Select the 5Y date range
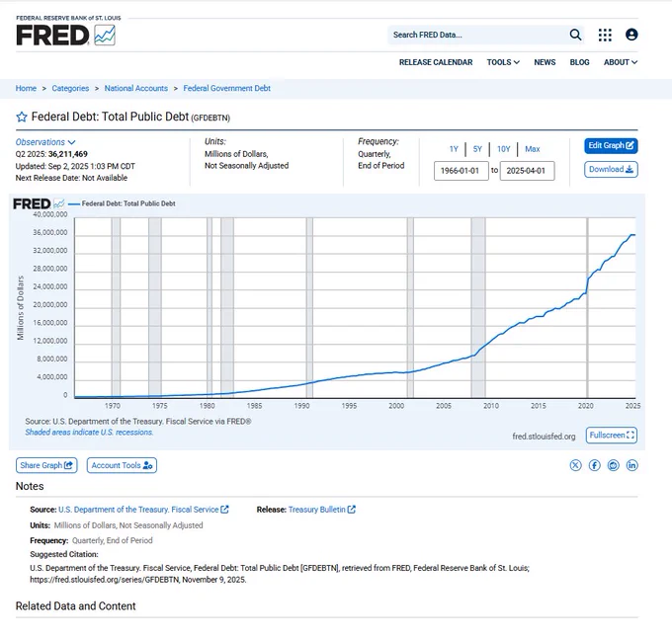 [477, 149]
